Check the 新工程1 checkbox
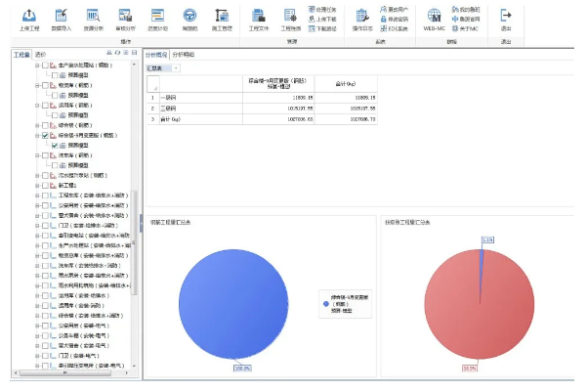This screenshot has height=392, width=588. point(45,186)
